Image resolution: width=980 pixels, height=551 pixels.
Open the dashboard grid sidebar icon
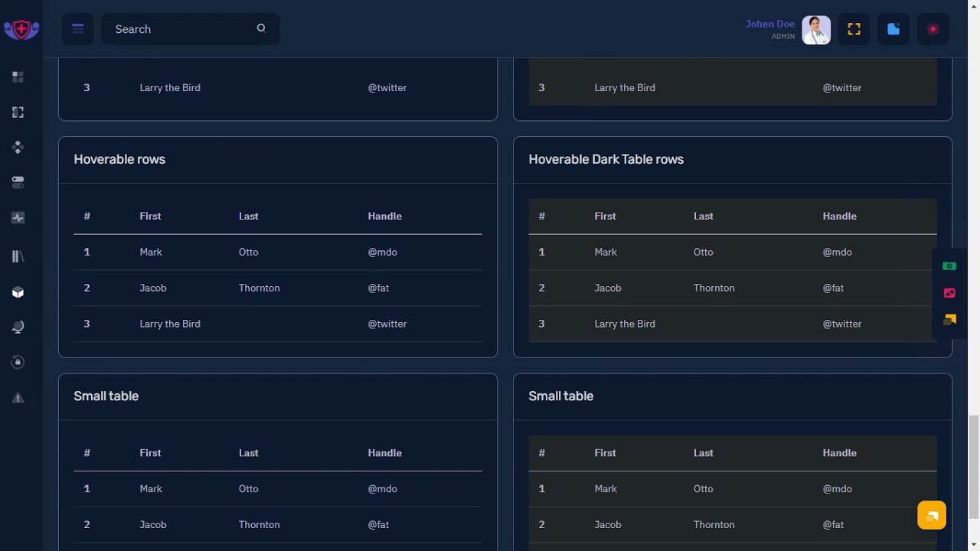point(18,77)
